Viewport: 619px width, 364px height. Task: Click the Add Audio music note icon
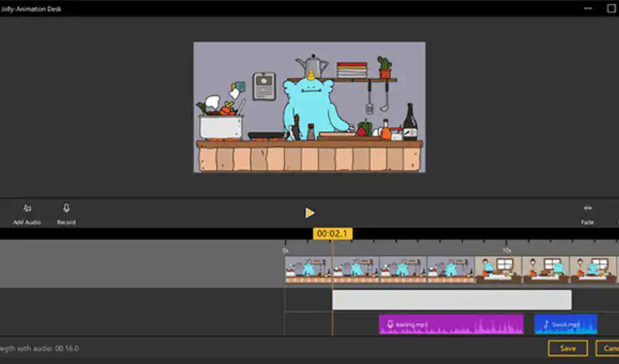pyautogui.click(x=27, y=209)
